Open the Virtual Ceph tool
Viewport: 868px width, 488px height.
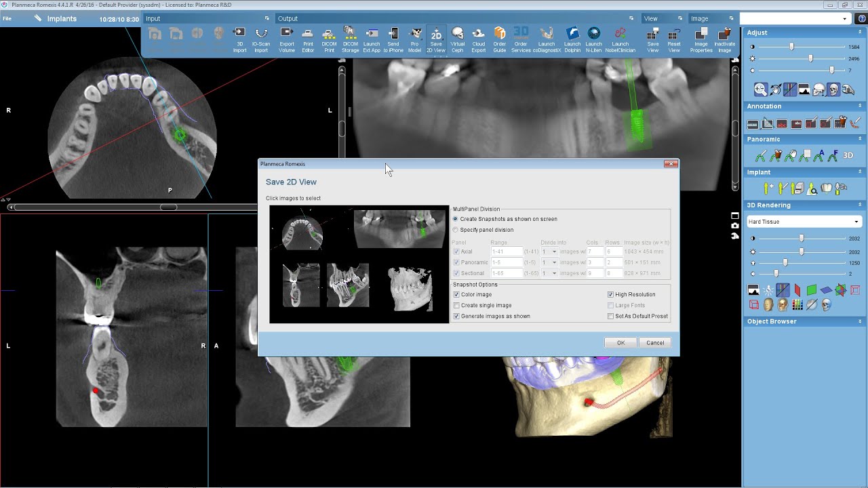click(x=458, y=40)
